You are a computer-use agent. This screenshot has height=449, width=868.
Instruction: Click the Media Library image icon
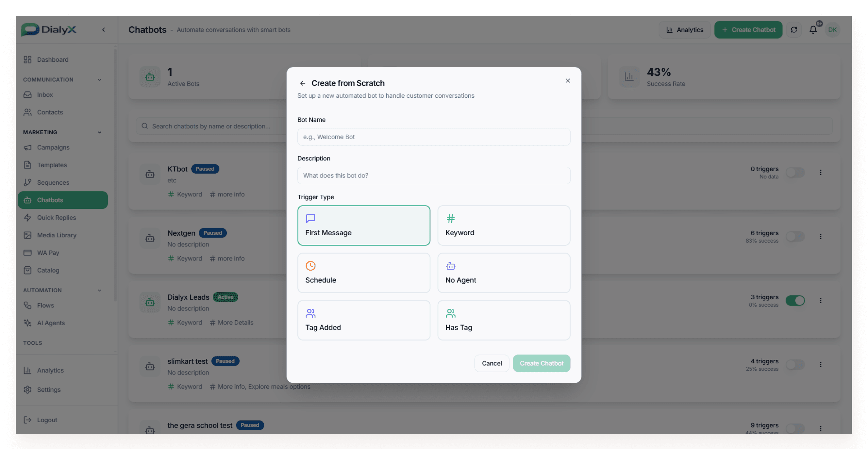click(x=28, y=235)
